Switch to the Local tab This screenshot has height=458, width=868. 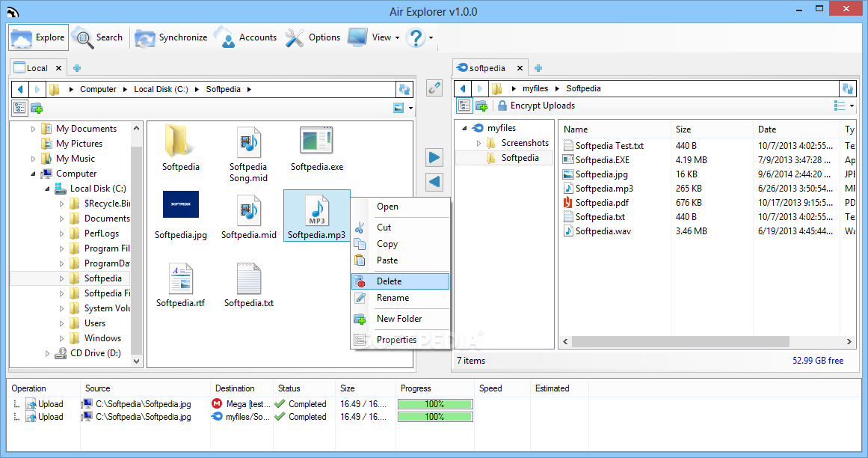pos(31,68)
